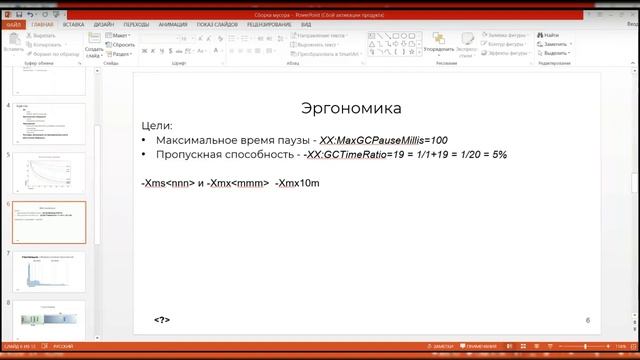Viewport: 640px width, 360px height.
Task: Toggle text Shadow (S) formatting
Action: tap(170, 51)
